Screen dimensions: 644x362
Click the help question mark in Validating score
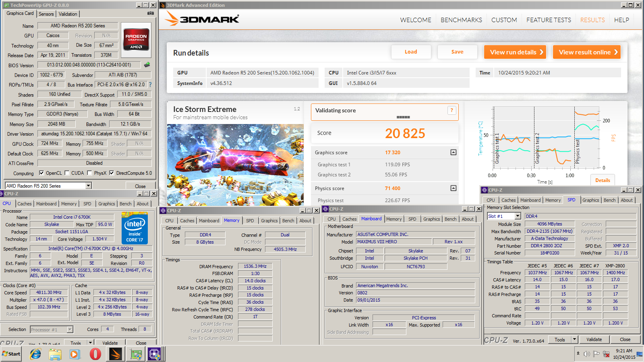(x=452, y=110)
